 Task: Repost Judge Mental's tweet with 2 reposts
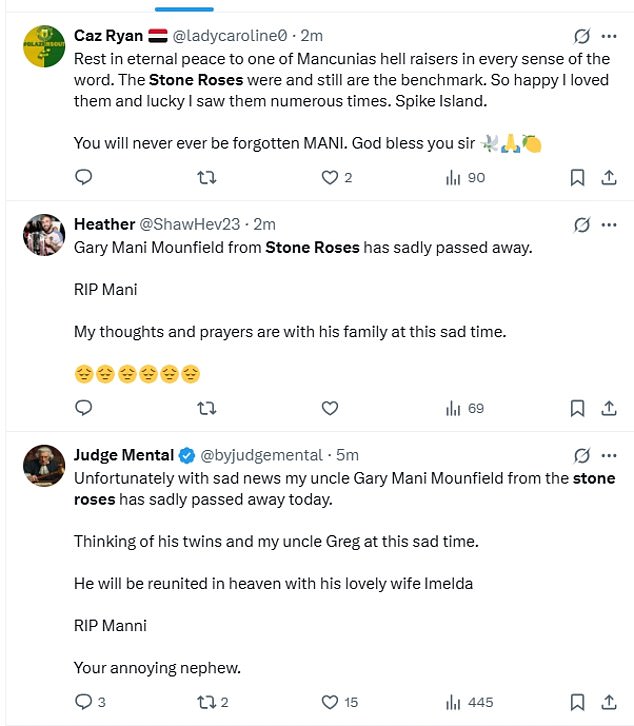click(x=207, y=702)
